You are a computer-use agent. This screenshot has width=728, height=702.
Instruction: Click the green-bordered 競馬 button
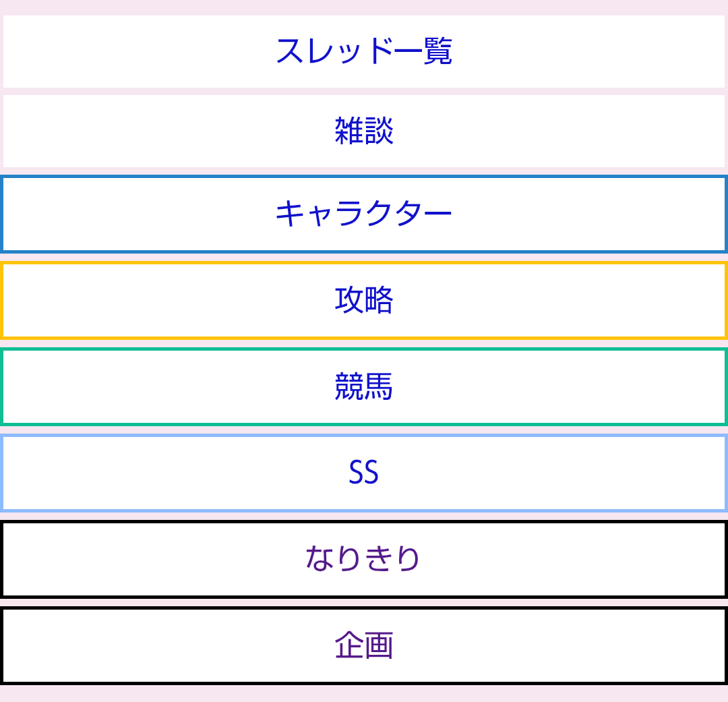pyautogui.click(x=364, y=386)
